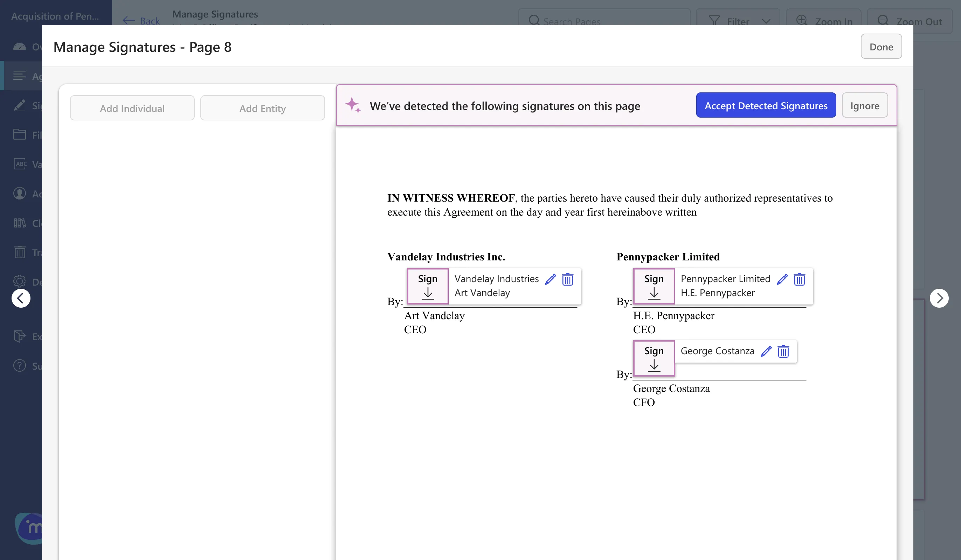Click Add Individual
The image size is (961, 560).
click(132, 108)
